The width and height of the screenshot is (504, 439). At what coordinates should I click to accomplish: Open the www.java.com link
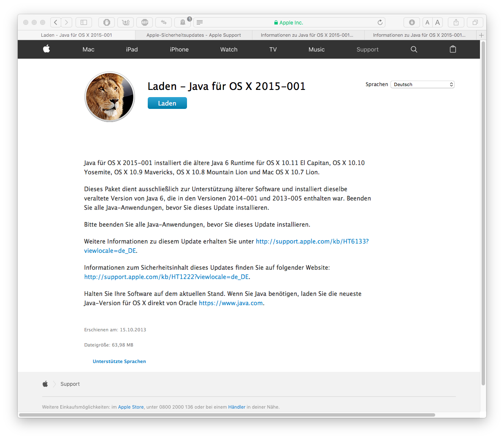(231, 303)
